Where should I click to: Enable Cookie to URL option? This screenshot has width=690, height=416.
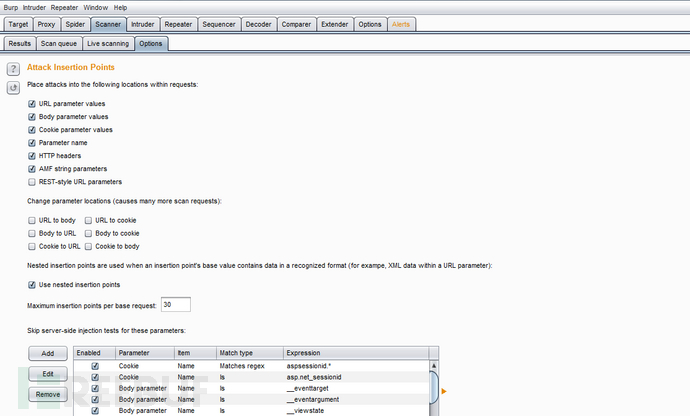32,247
